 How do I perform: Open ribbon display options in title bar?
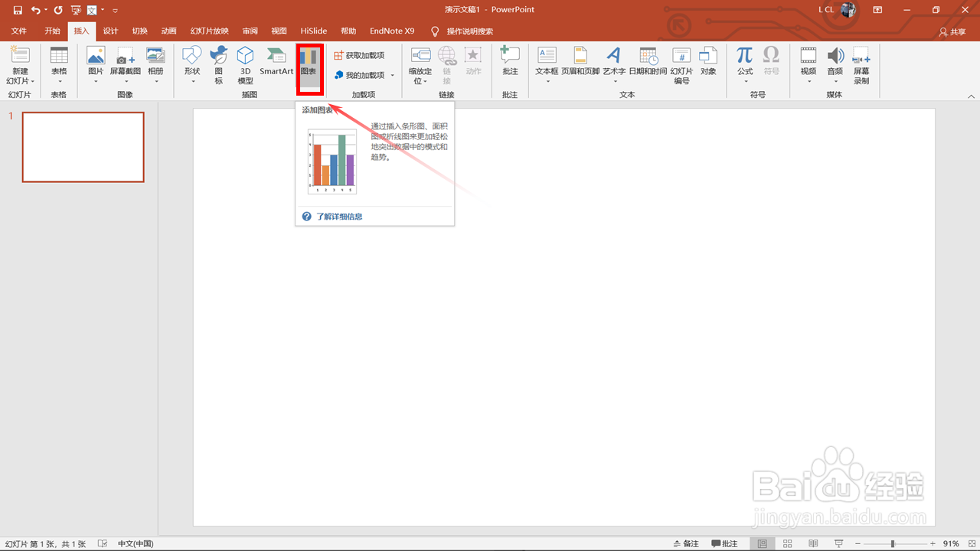[877, 10]
